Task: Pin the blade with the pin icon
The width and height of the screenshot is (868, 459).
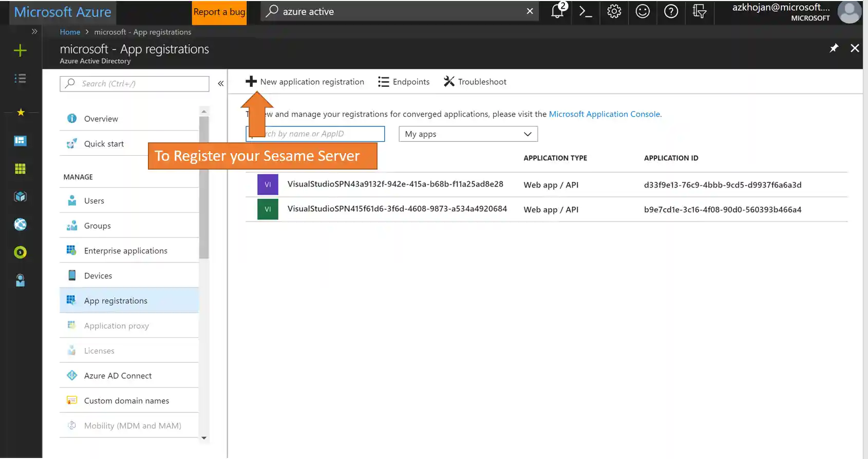Action: coord(834,48)
